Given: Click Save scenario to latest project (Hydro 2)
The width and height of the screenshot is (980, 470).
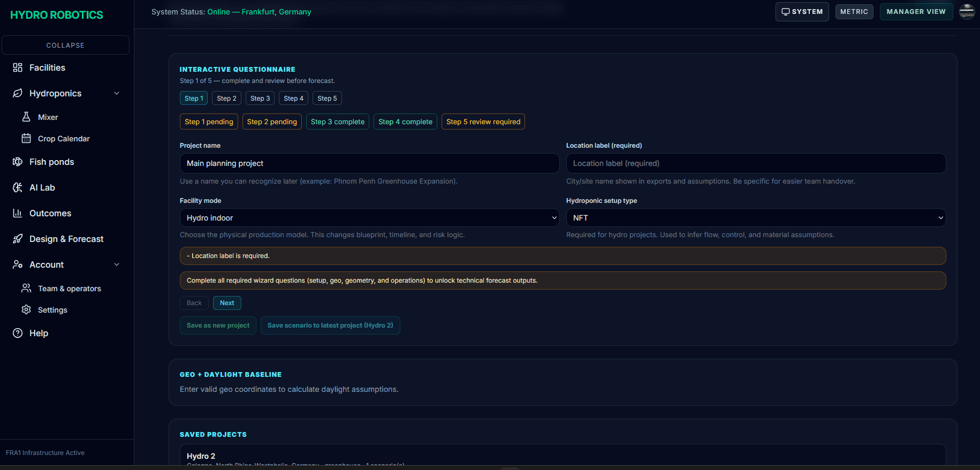Looking at the screenshot, I should (330, 325).
